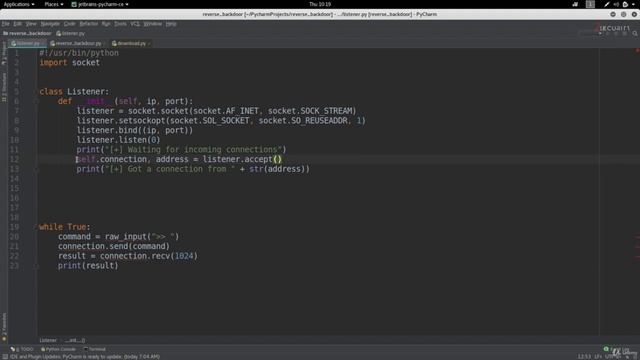Click the volume icon in system tray
The height and width of the screenshot is (360, 640).
[616, 4]
